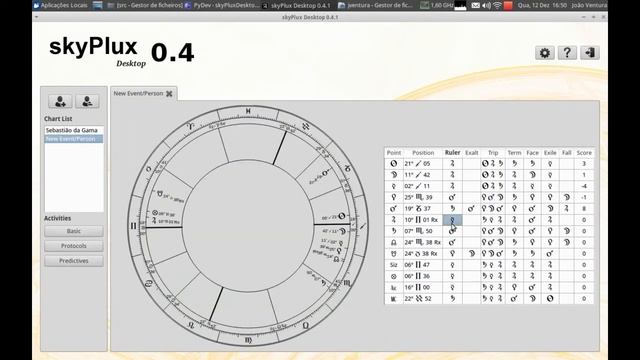Click position cell '21° ↗ 05'
The image size is (640, 360).
tap(423, 164)
